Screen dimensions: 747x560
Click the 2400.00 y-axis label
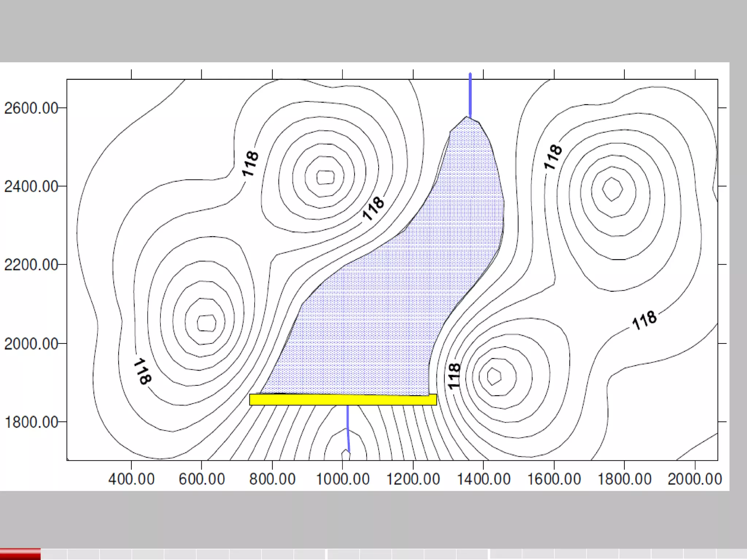pyautogui.click(x=31, y=186)
